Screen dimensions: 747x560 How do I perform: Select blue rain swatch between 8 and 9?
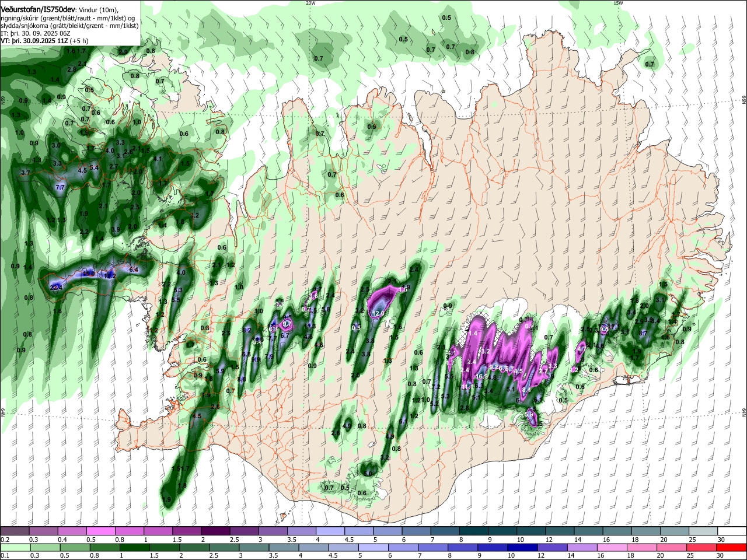click(x=462, y=547)
